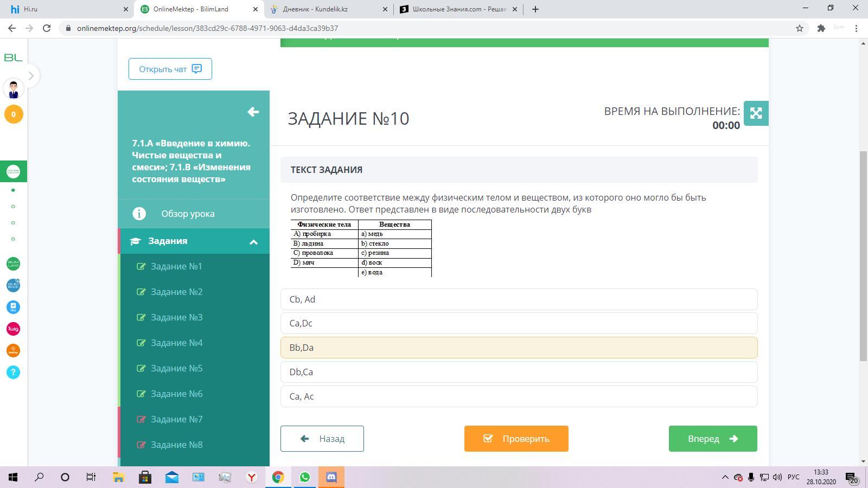Click the page vertical scrollbar thumb

tap(863, 256)
